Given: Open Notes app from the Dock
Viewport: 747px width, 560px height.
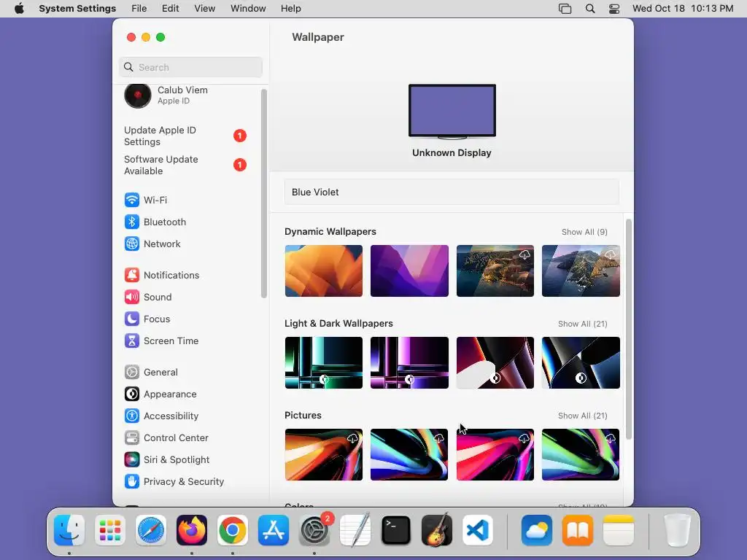Looking at the screenshot, I should point(619,530).
